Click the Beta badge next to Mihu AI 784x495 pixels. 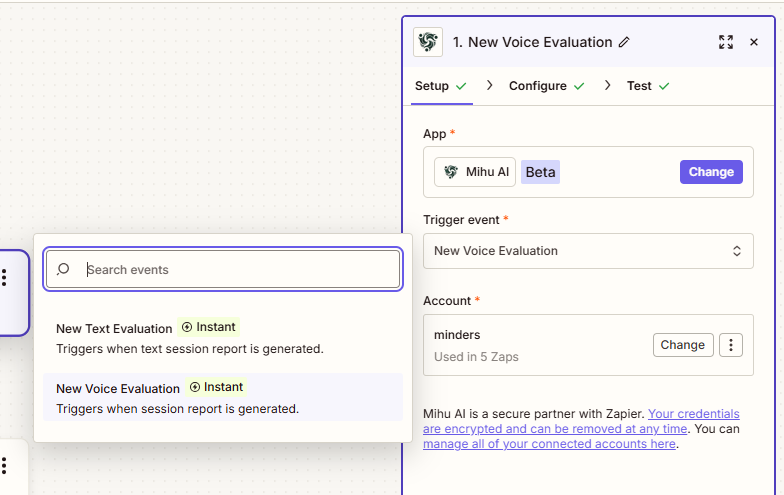click(x=540, y=172)
